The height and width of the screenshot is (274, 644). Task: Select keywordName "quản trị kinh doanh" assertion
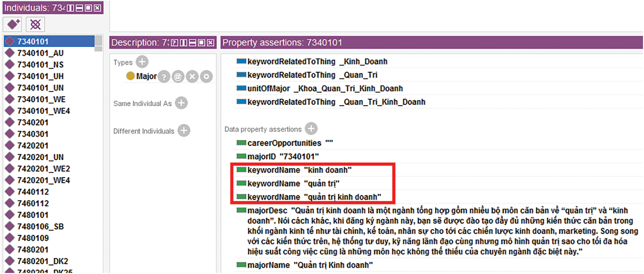(314, 197)
